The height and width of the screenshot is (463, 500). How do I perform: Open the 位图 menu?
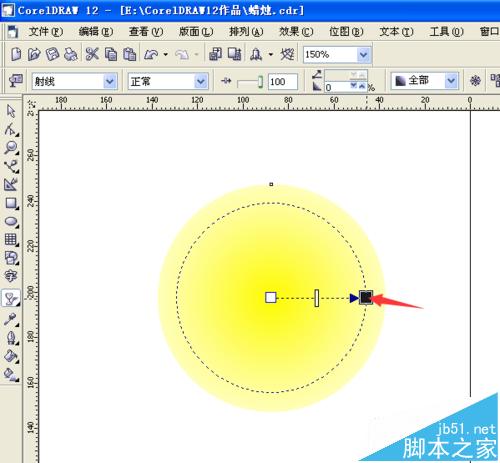346,32
